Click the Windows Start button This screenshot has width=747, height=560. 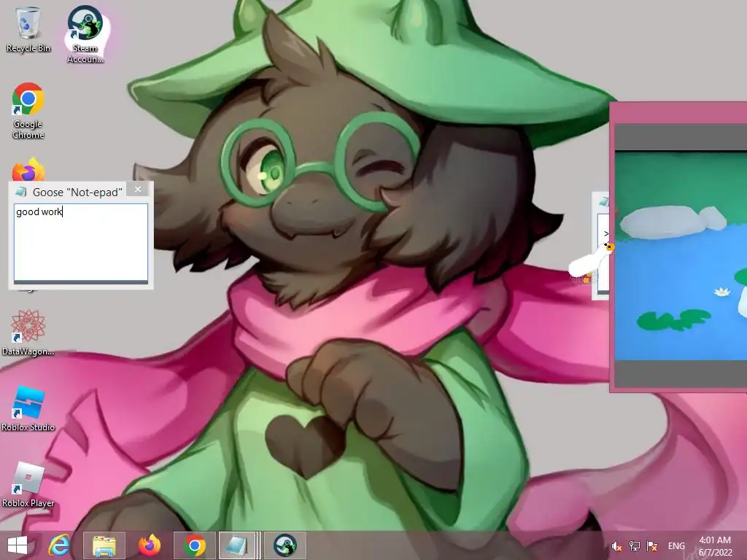click(18, 545)
